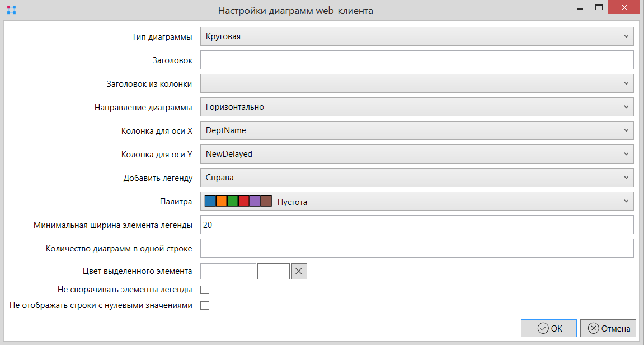Clear selected element color with X button
Screen dimensions: 644x345
[299, 271]
